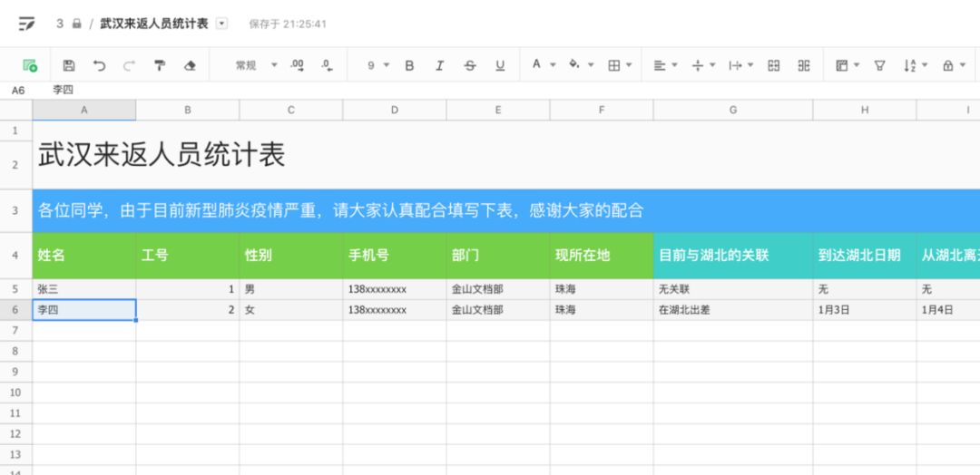
Task: Click the cell containing 1月4日
Action: pos(948,310)
